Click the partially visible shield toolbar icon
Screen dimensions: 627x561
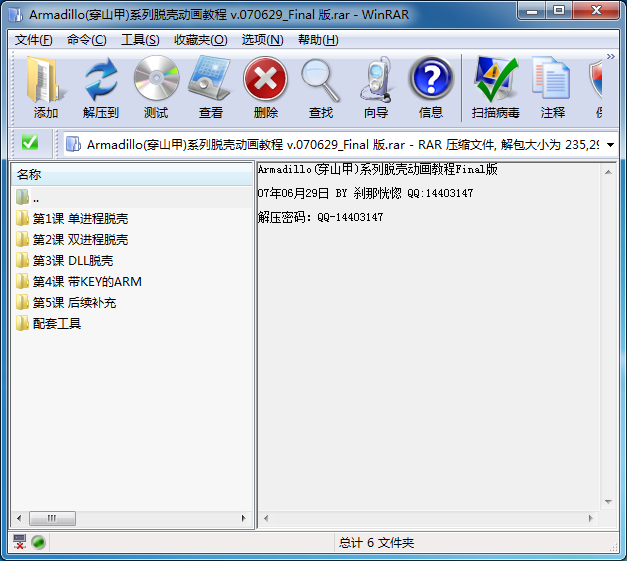(x=596, y=79)
